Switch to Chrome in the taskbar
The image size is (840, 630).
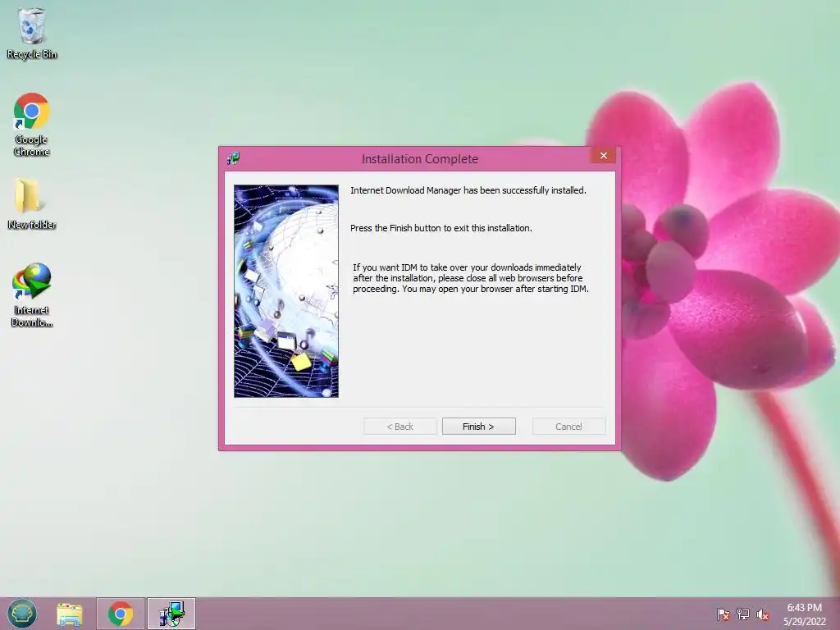tap(121, 614)
